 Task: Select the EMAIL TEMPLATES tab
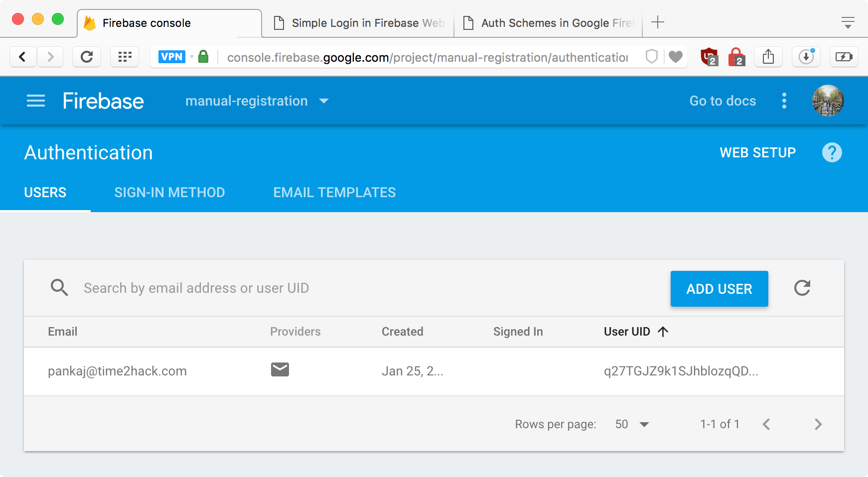click(334, 192)
